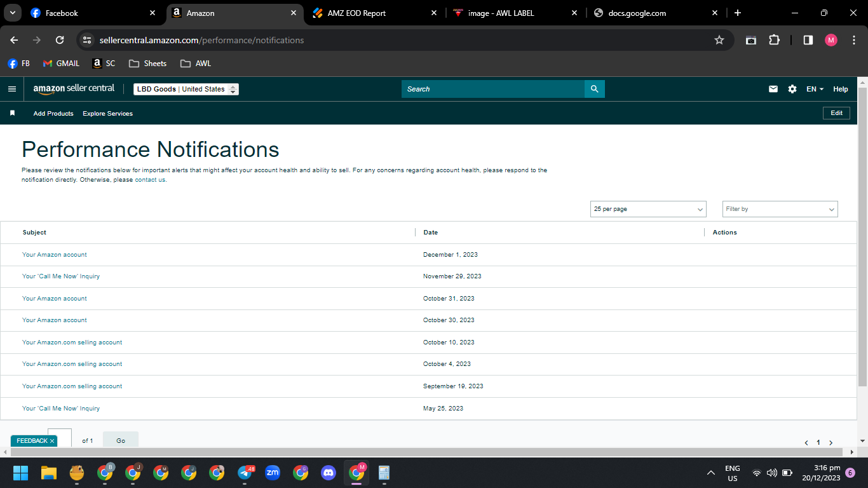Open the November 29 'Call Me Now' Inquiry

pyautogui.click(x=61, y=276)
